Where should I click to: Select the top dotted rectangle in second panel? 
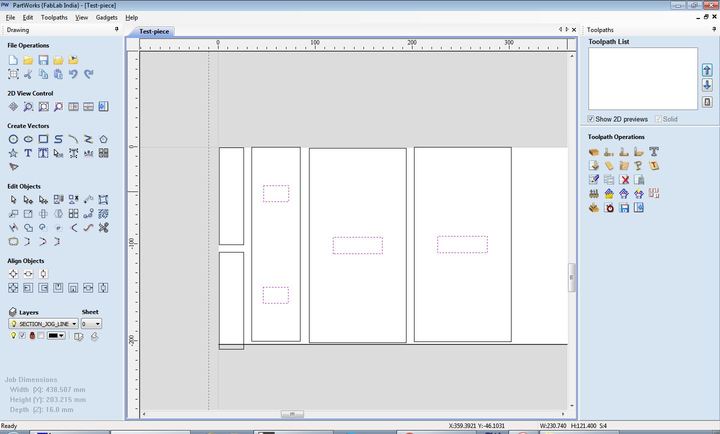[x=276, y=193]
